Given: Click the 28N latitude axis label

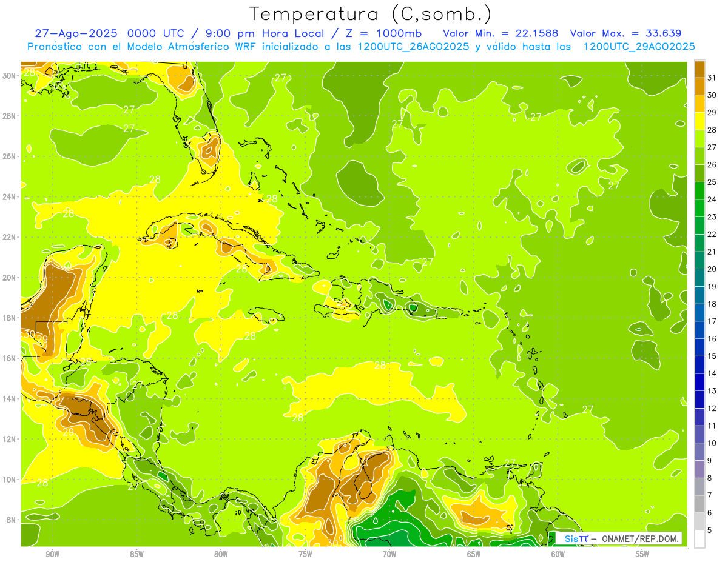Looking at the screenshot, I should point(9,116).
